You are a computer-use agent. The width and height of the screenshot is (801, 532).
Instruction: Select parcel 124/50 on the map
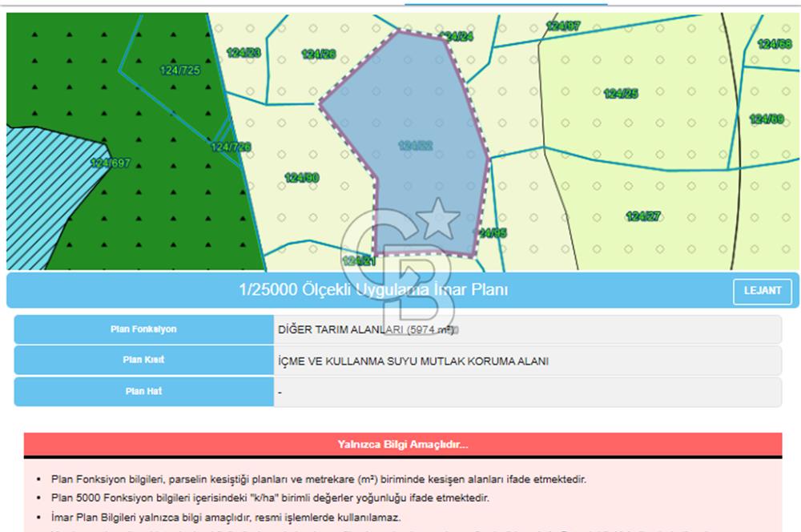point(303,175)
